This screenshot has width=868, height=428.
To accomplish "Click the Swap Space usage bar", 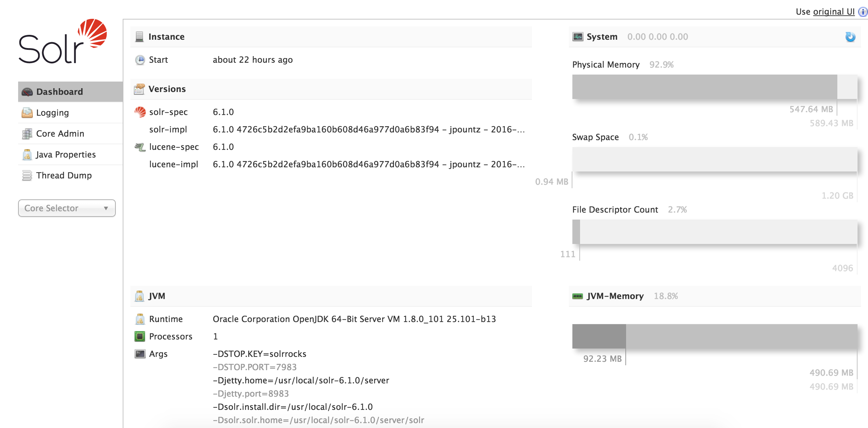I will coord(715,159).
